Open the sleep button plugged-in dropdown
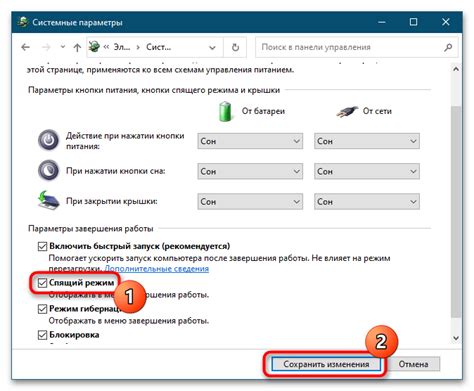The height and width of the screenshot is (391, 474). 367,171
